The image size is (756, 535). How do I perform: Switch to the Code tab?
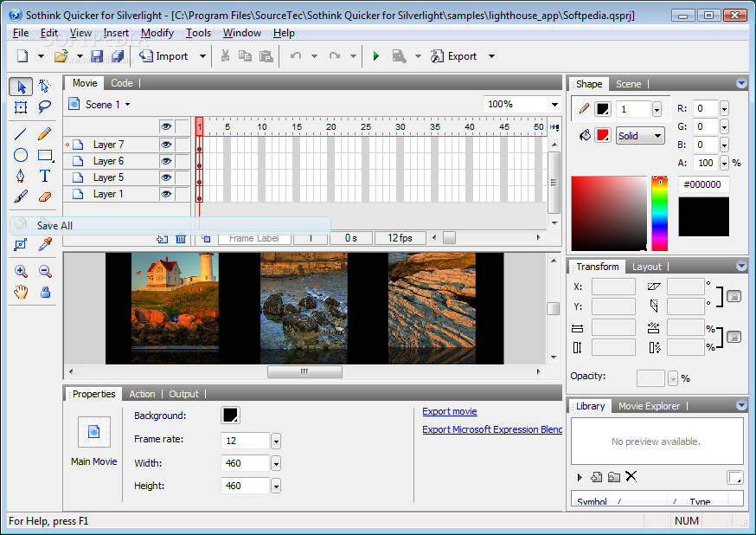click(x=122, y=83)
